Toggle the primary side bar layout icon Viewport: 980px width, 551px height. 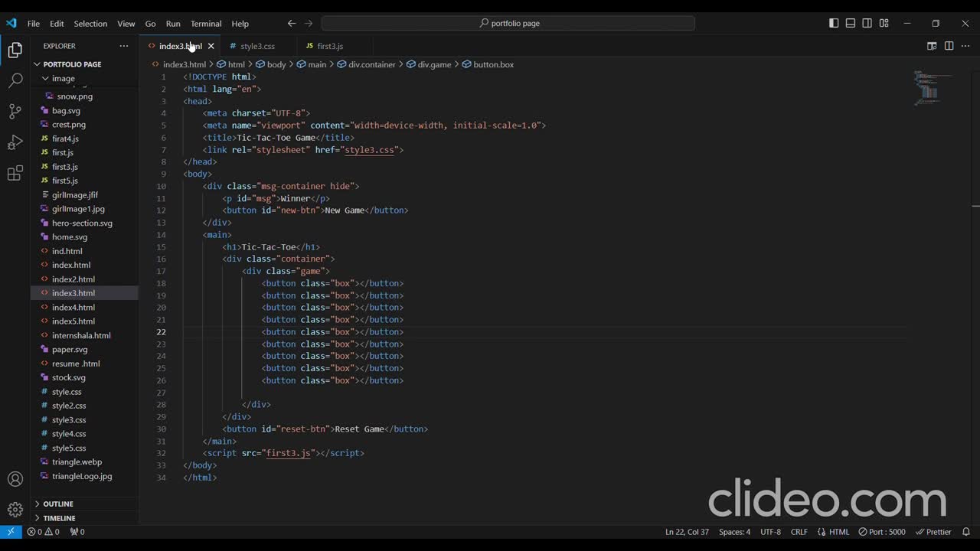(834, 24)
